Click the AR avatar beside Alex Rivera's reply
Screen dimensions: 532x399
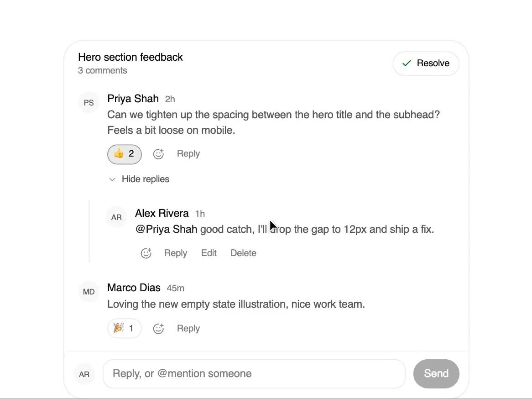point(116,217)
